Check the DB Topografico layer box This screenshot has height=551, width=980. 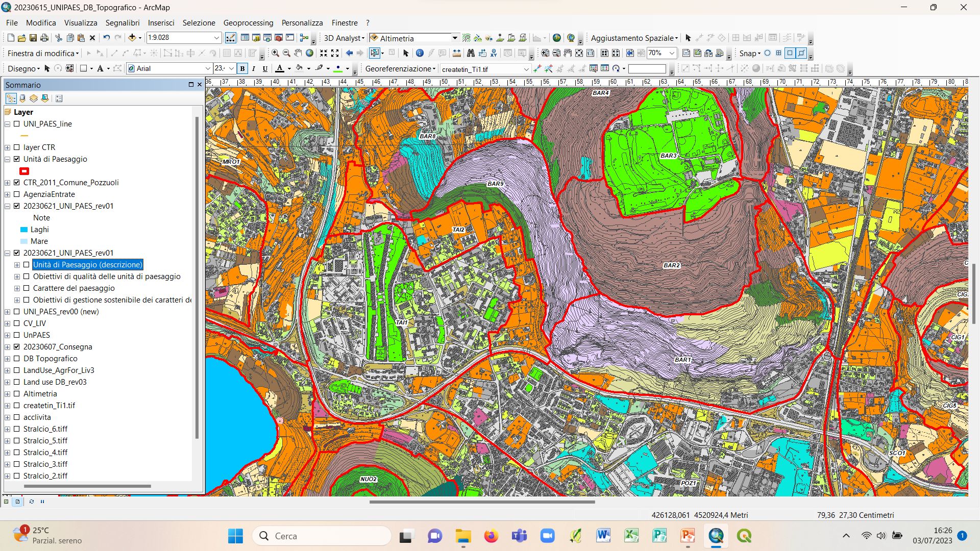tap(17, 359)
